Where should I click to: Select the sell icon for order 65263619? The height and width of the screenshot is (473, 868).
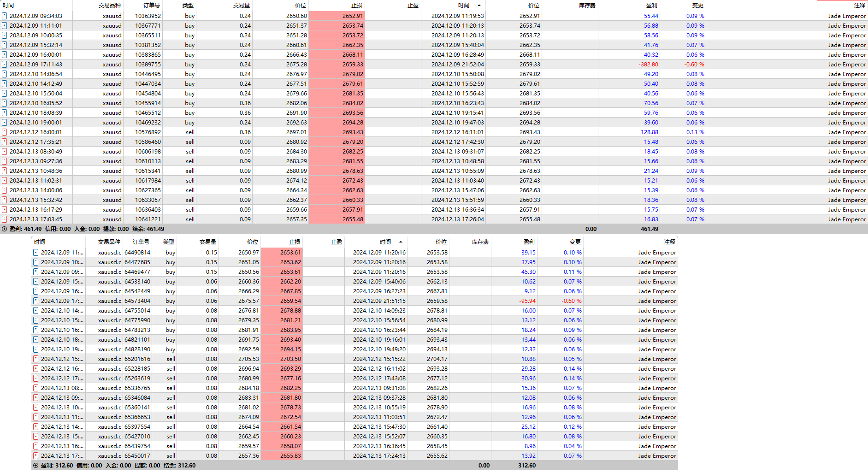click(x=35, y=378)
